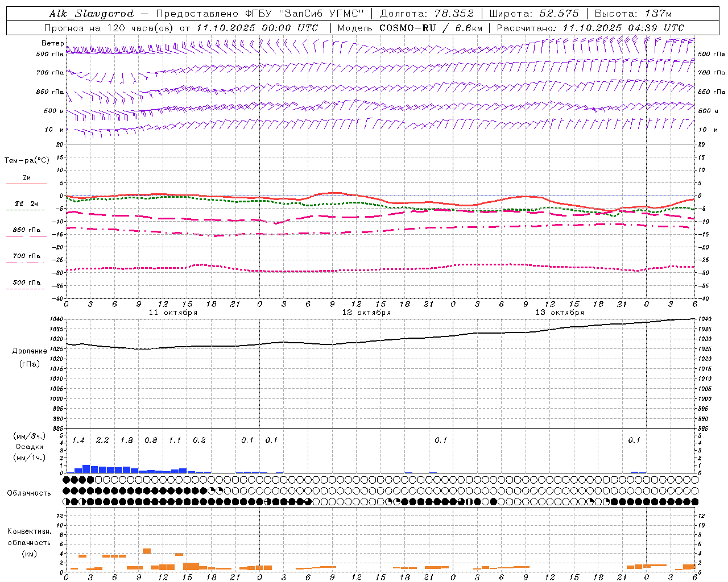Screen dimensions: 728x582
Task: Select the 0.2 precipitation amount value
Action: [x=199, y=440]
